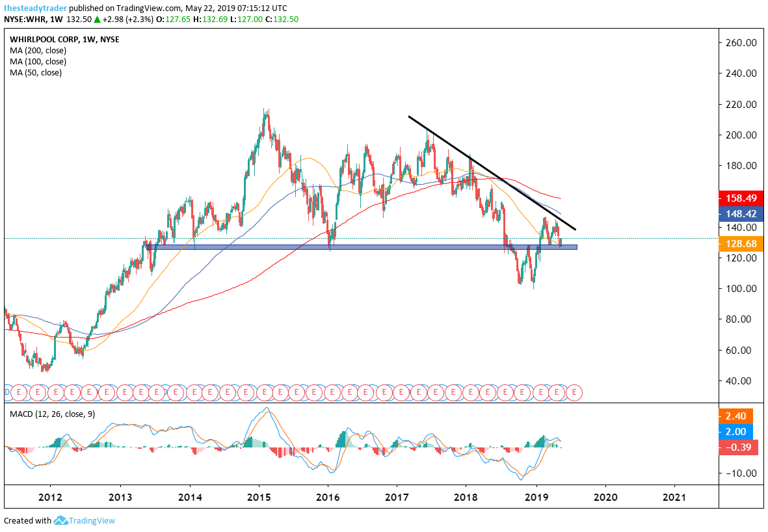Click the TradingView logo icon at bottom
Screen dimensions: 768x532
pos(60,520)
